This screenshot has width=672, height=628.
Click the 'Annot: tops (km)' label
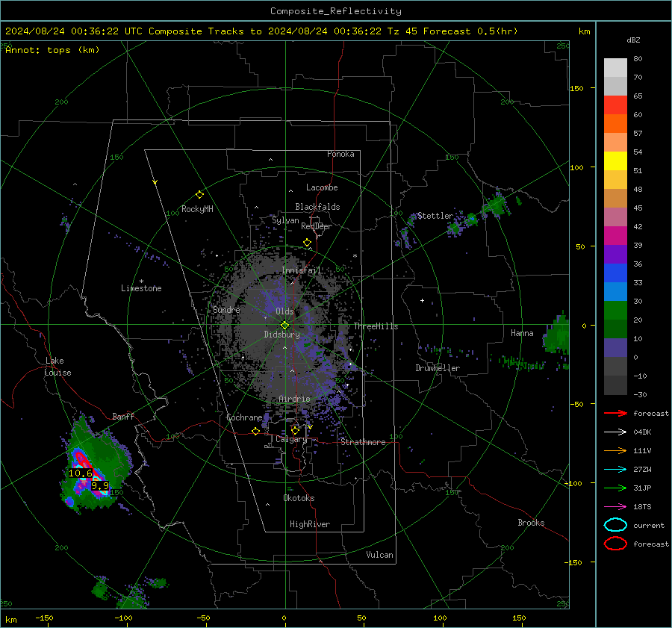click(52, 50)
